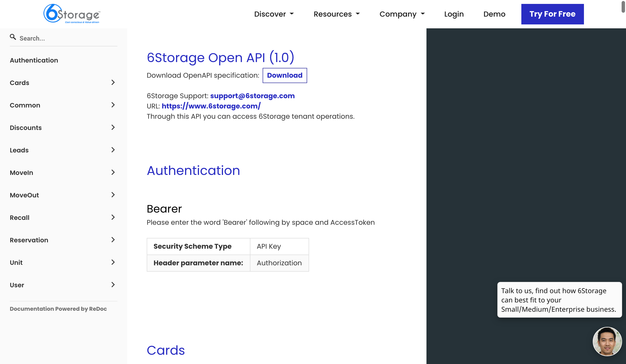
Task: Select the MoveIn sidebar item
Action: click(63, 172)
